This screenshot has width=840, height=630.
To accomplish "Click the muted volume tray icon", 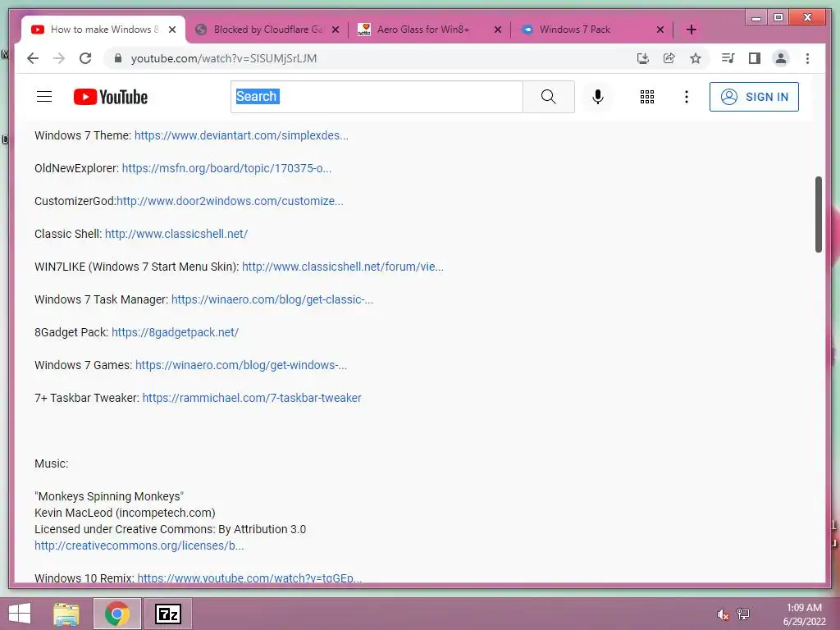I will point(723,614).
